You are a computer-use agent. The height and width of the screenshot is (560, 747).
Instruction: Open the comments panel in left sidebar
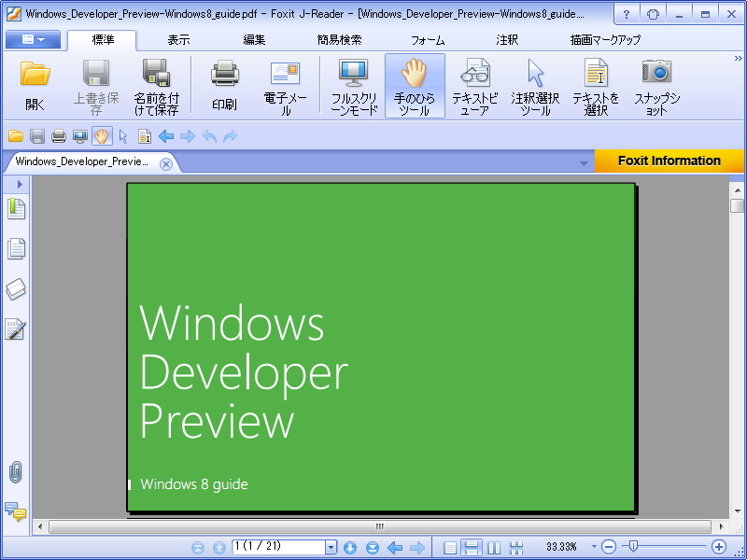coord(16,511)
